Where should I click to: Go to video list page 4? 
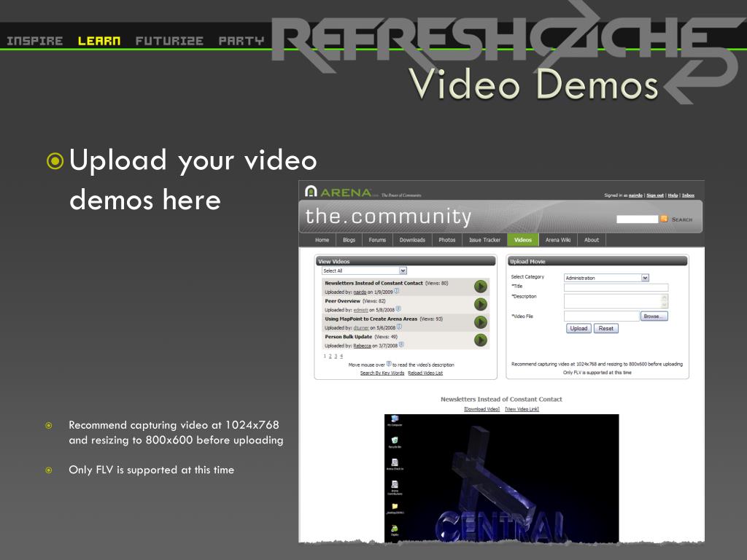[341, 356]
